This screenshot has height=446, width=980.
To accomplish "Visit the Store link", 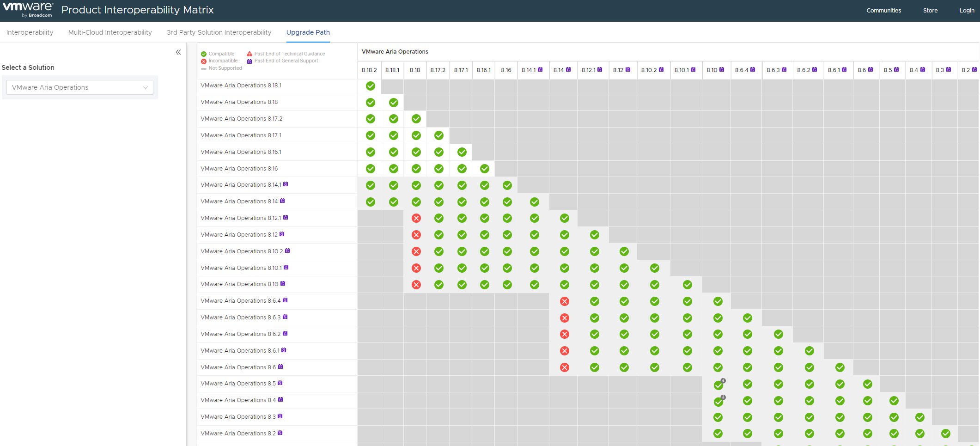I will click(x=930, y=11).
